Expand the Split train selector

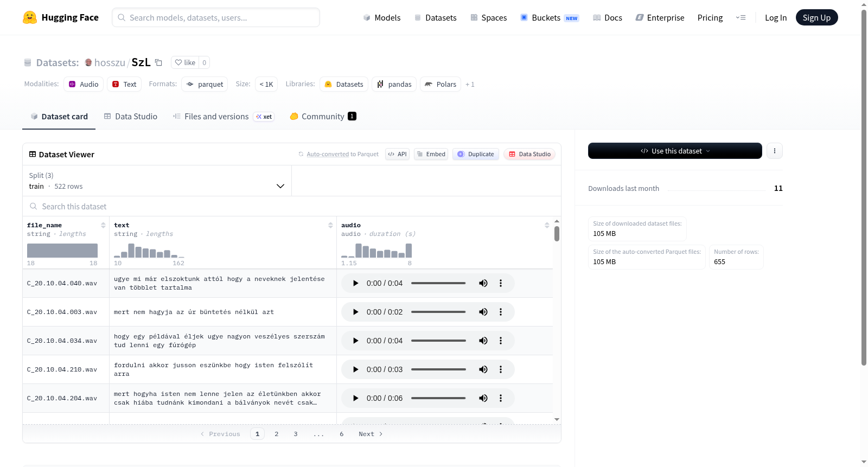[157, 181]
